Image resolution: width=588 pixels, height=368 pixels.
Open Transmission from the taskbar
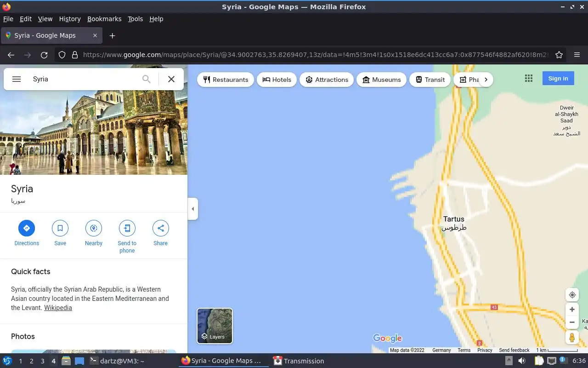(299, 361)
